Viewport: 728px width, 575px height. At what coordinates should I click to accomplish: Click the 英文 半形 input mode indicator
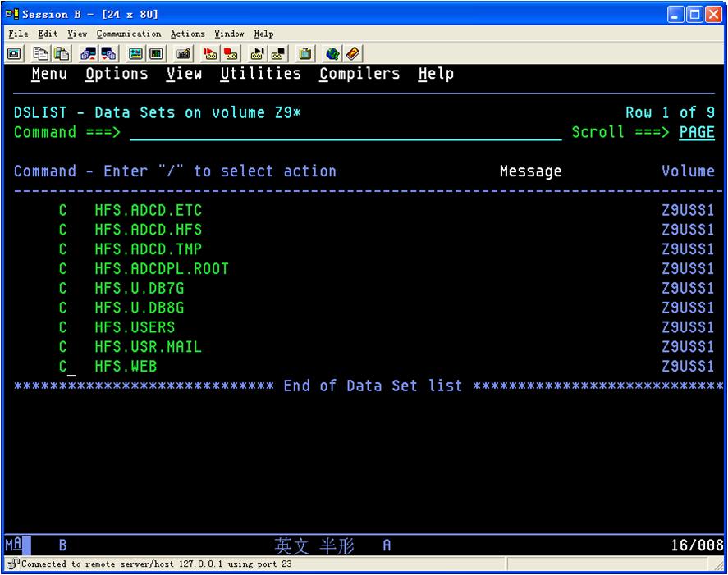[x=314, y=545]
